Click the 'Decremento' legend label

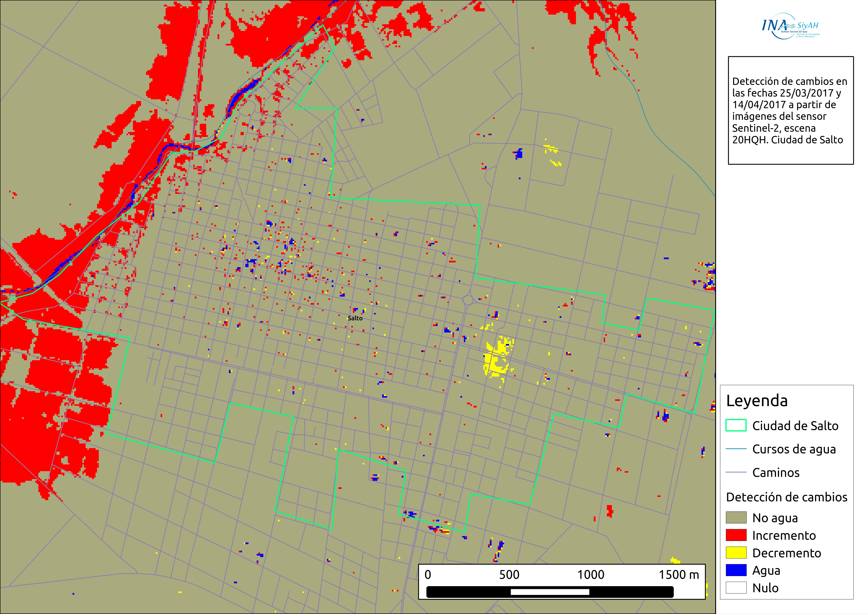click(x=786, y=553)
